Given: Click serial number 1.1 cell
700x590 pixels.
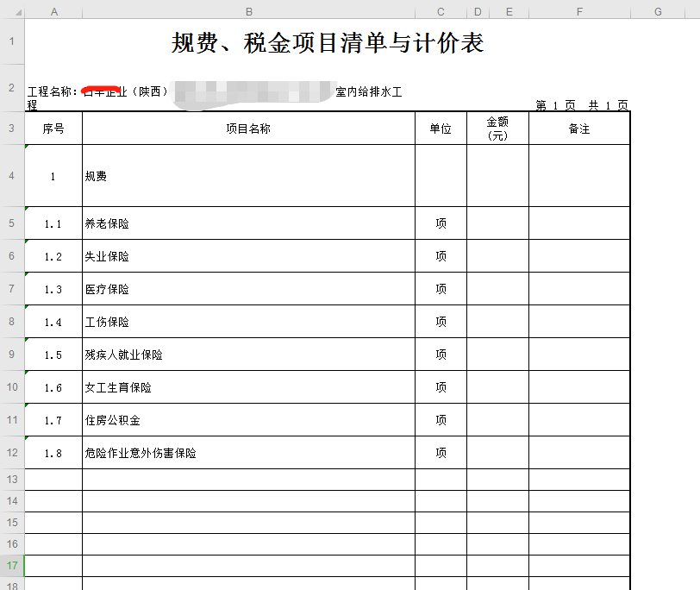Looking at the screenshot, I should pos(53,223).
